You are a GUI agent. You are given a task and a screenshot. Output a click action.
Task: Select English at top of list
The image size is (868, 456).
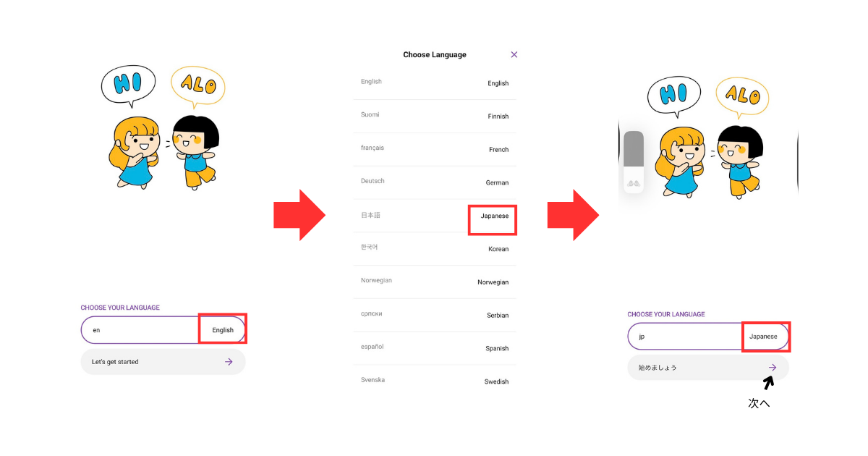tap(435, 83)
